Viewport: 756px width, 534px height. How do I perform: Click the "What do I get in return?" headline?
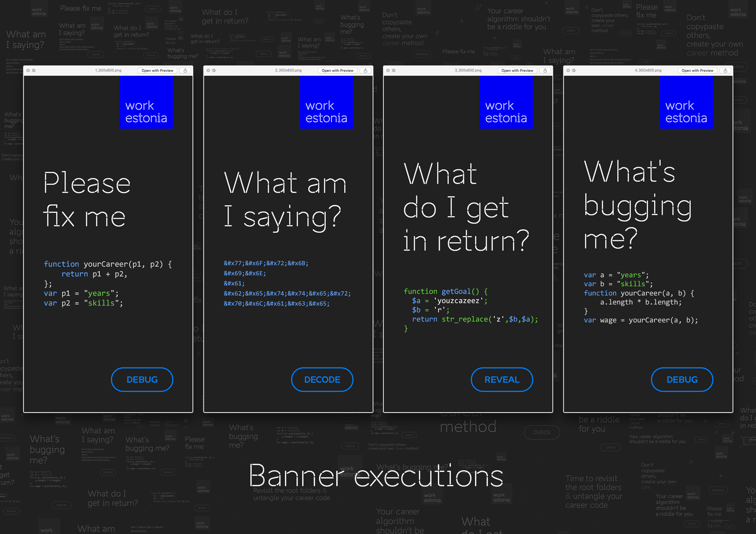click(x=466, y=207)
